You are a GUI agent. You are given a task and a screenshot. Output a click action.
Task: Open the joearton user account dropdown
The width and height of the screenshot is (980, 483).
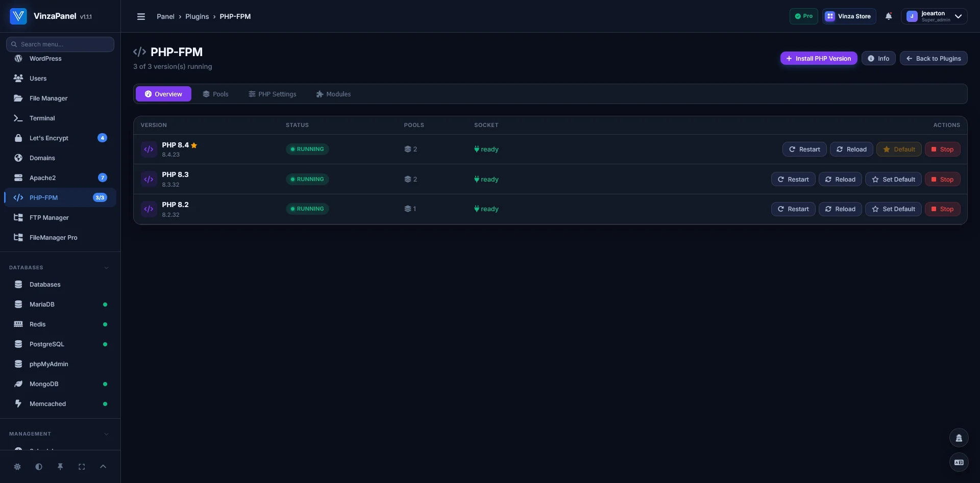(934, 16)
